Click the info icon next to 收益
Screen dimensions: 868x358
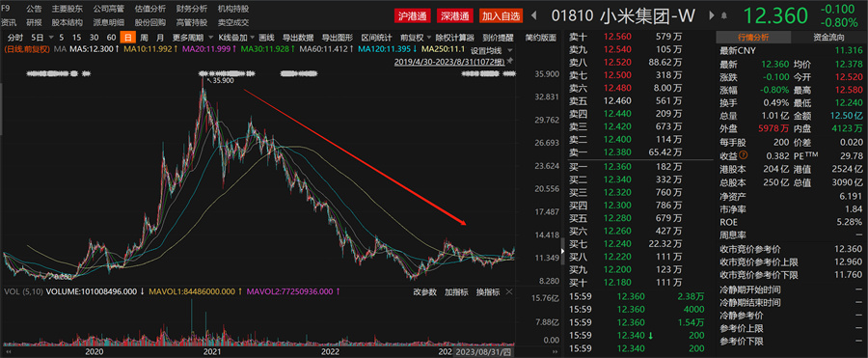click(x=744, y=155)
